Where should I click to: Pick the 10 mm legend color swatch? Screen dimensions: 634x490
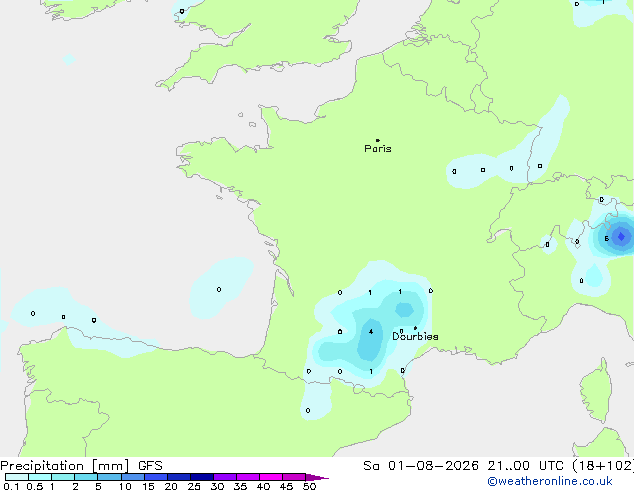point(133,477)
